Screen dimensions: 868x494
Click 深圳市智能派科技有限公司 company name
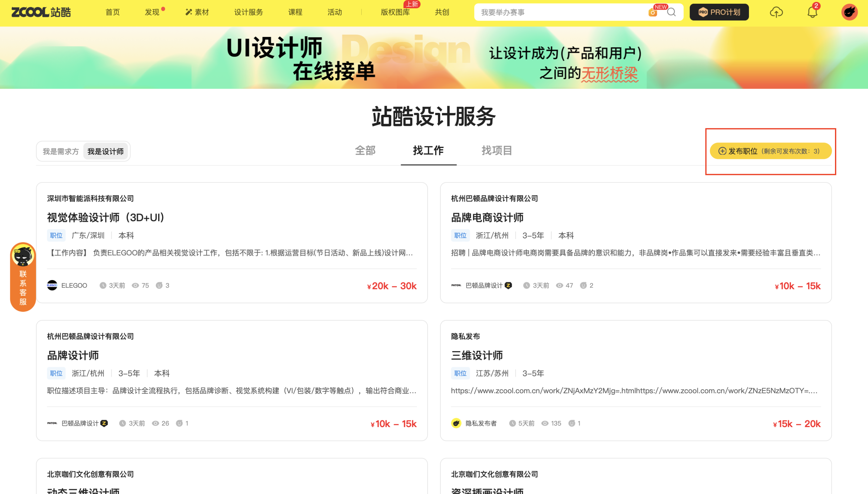90,199
